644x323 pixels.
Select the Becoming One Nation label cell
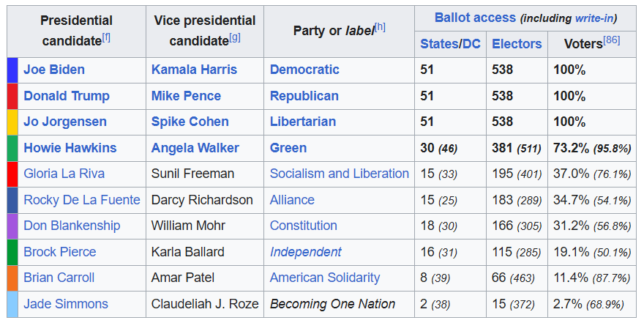tap(332, 304)
